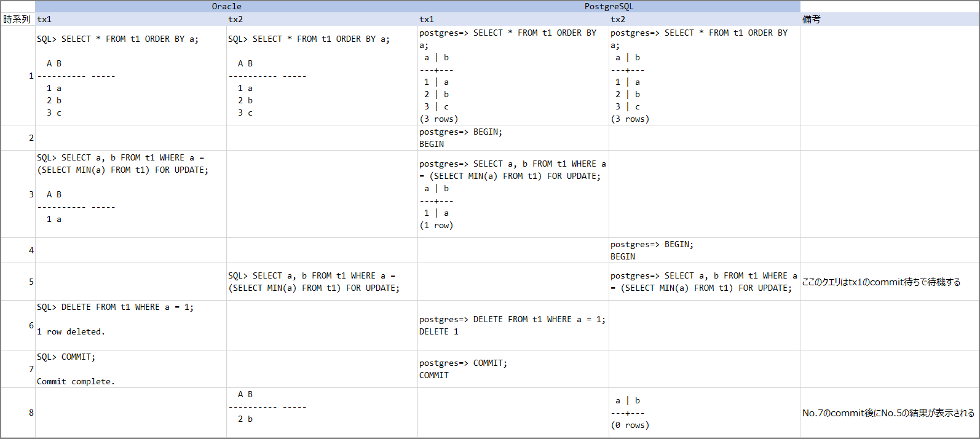Click the Oracle tx2 result cell showing '2 b'
The width and height of the screenshot is (980, 439).
(322, 413)
